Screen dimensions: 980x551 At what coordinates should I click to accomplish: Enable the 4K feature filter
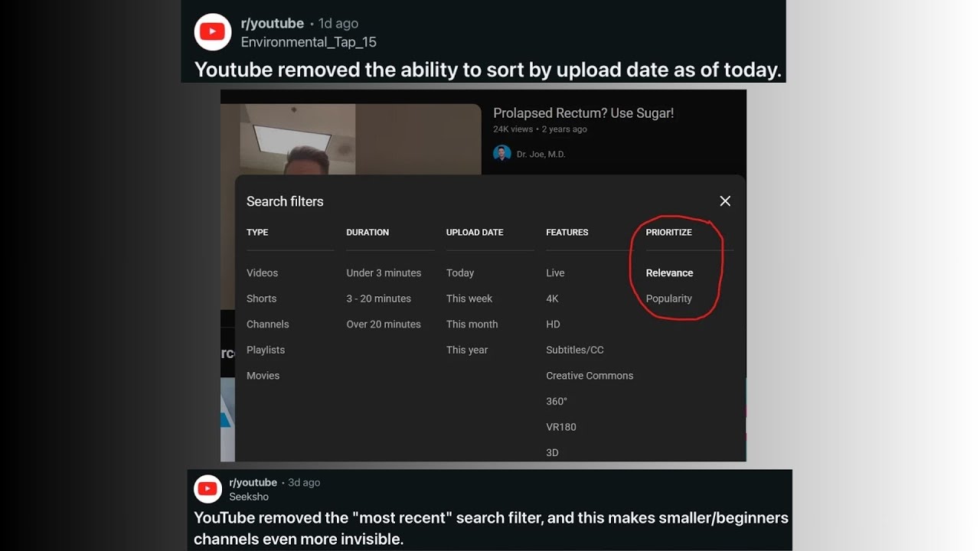pyautogui.click(x=552, y=298)
